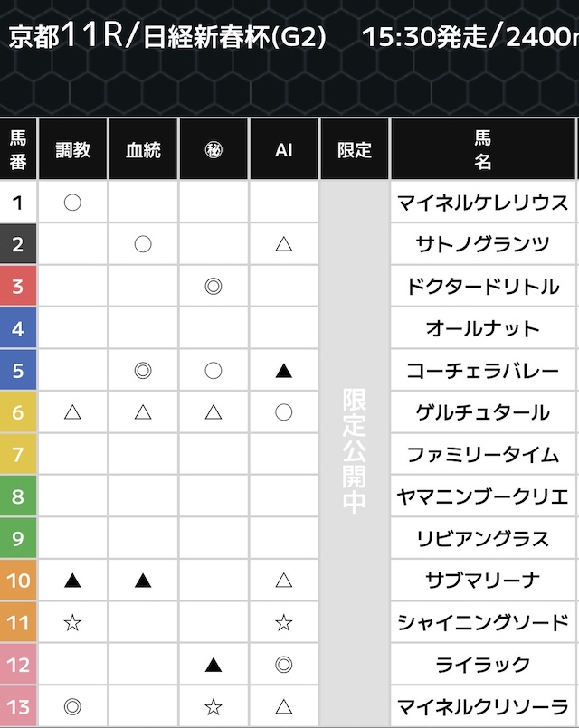Click the 血統 double-circle for コーチェラバレー

click(143, 371)
